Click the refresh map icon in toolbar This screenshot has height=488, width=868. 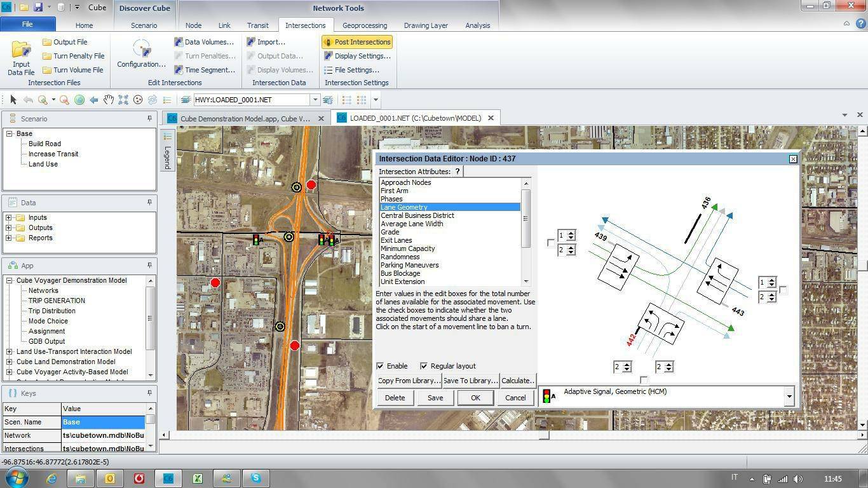(x=153, y=100)
